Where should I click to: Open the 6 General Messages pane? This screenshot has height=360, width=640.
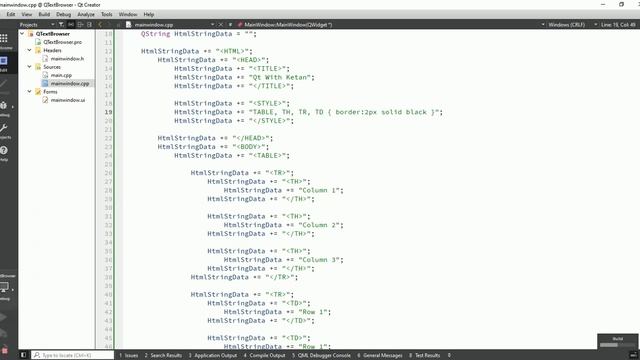[380, 355]
